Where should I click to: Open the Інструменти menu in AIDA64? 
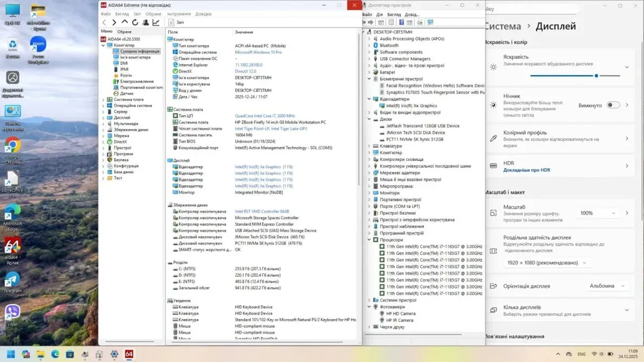pos(179,14)
